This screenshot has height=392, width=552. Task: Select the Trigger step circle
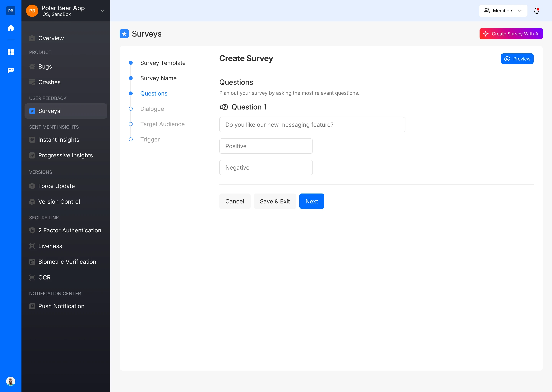131,139
